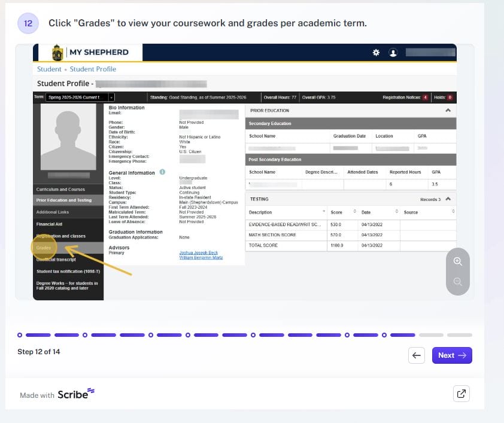Open Financial Aid in the sidebar menu
504x423 pixels.
tap(49, 224)
